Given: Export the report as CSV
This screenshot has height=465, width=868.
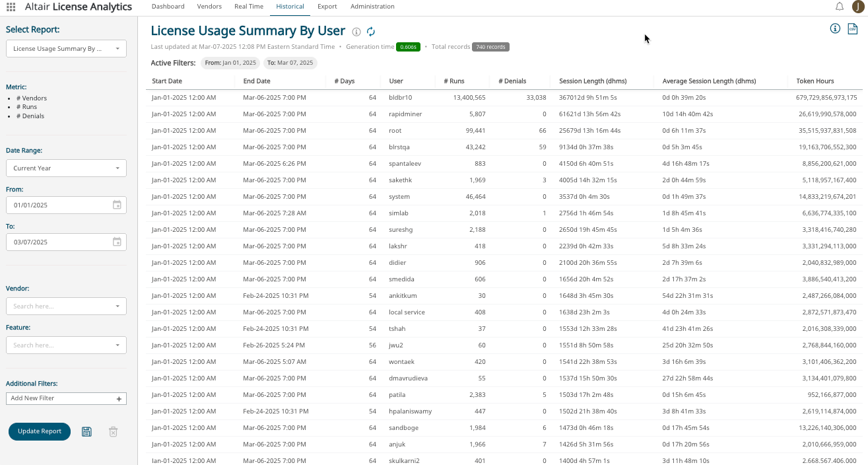Looking at the screenshot, I should (853, 28).
